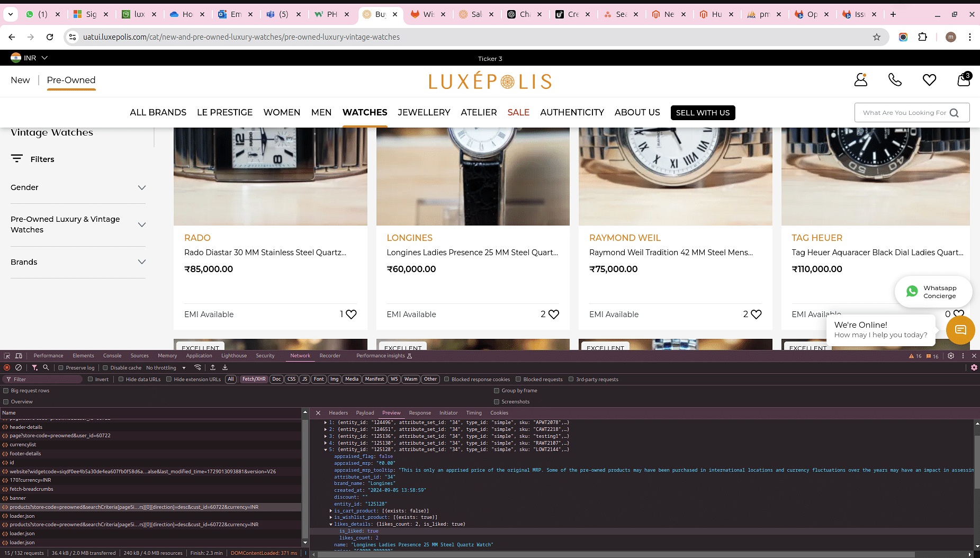This screenshot has width=980, height=558.
Task: Open the wishlist heart icon in header
Action: click(929, 80)
